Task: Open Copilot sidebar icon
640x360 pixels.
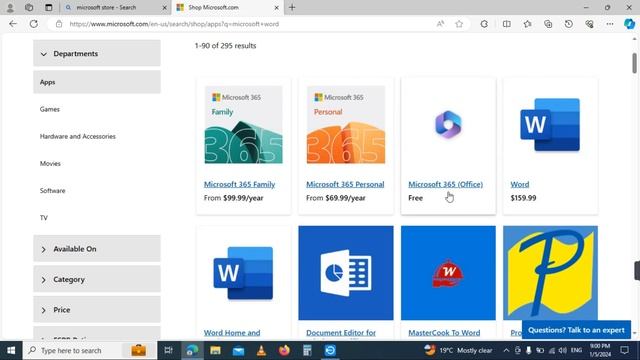Action: [x=629, y=24]
